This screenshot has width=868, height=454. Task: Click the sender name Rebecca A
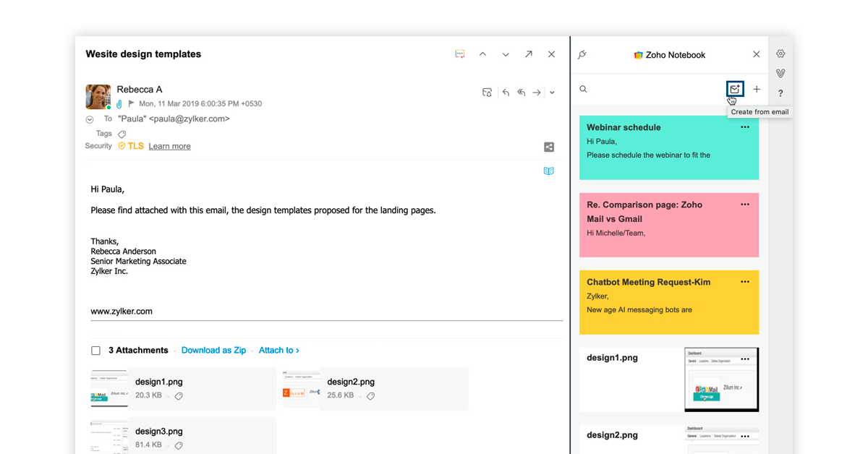pyautogui.click(x=140, y=90)
